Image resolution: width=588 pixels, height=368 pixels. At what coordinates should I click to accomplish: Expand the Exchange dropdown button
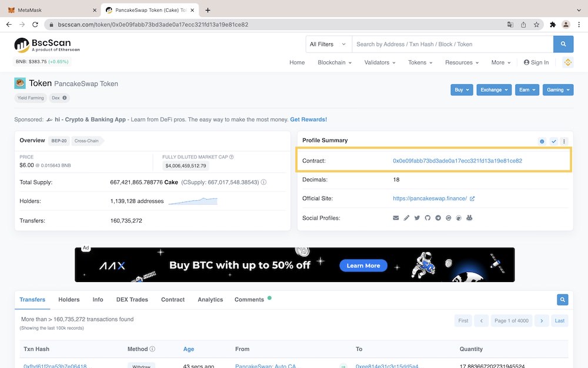pos(494,90)
